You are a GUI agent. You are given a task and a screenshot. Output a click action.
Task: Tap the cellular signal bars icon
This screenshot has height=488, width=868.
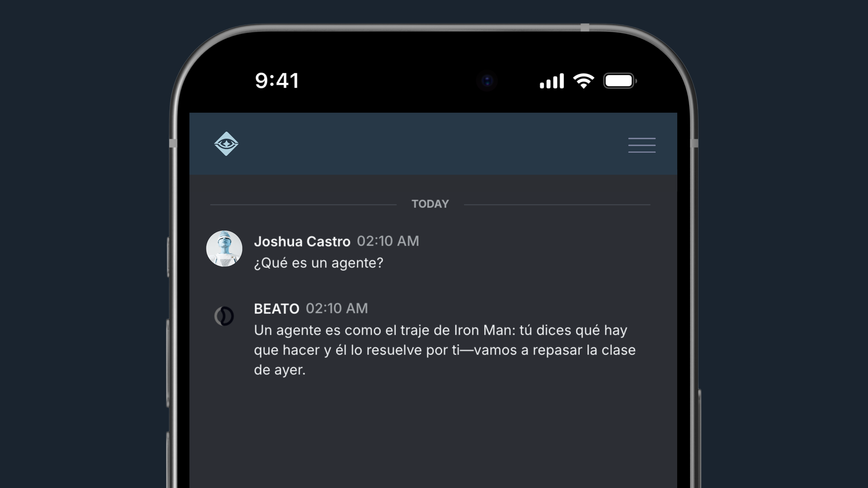click(x=552, y=81)
